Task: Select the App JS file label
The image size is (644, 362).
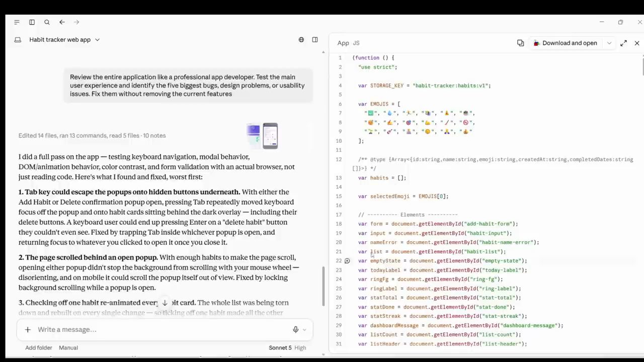Action: point(348,43)
